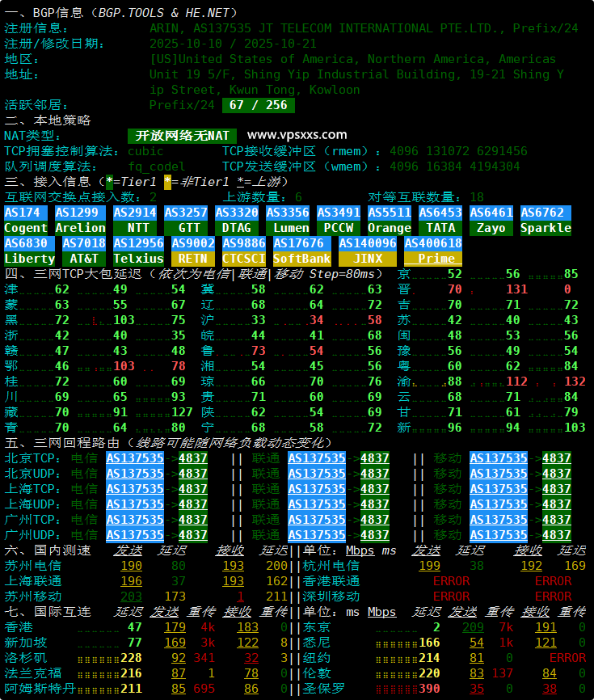Click the AS140096 JINX badge
This screenshot has height=700, width=594.
click(x=368, y=251)
